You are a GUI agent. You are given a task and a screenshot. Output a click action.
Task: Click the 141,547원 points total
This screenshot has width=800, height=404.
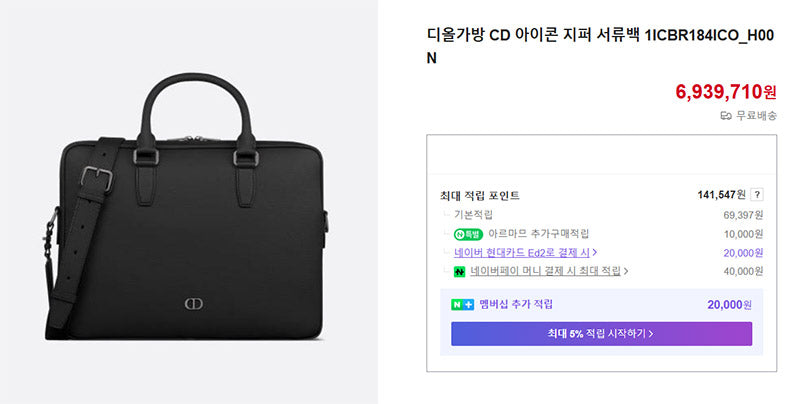(x=721, y=195)
